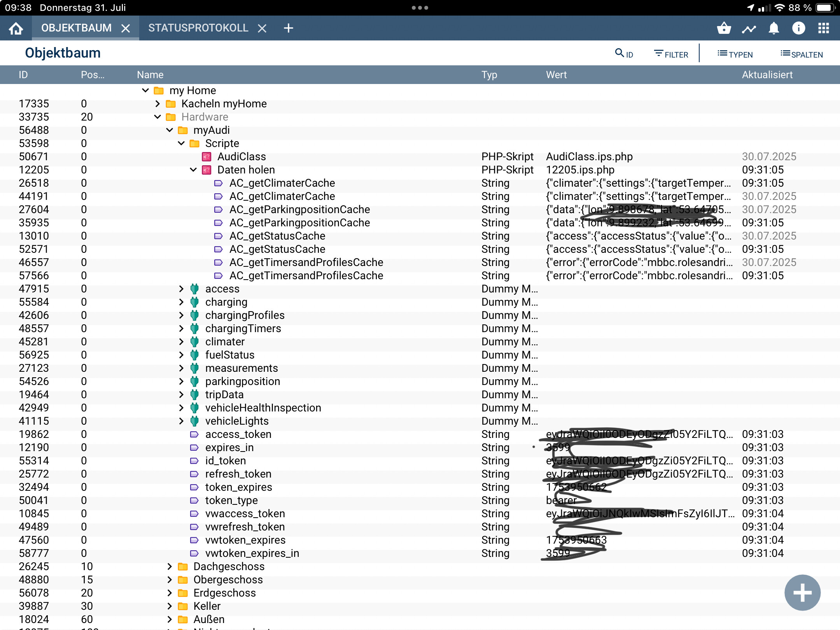Expand the charging dummy module
The image size is (840, 630).
[x=181, y=302]
